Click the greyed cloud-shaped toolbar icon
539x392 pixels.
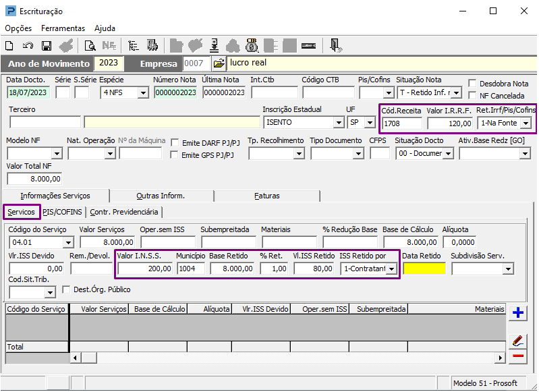[233, 46]
